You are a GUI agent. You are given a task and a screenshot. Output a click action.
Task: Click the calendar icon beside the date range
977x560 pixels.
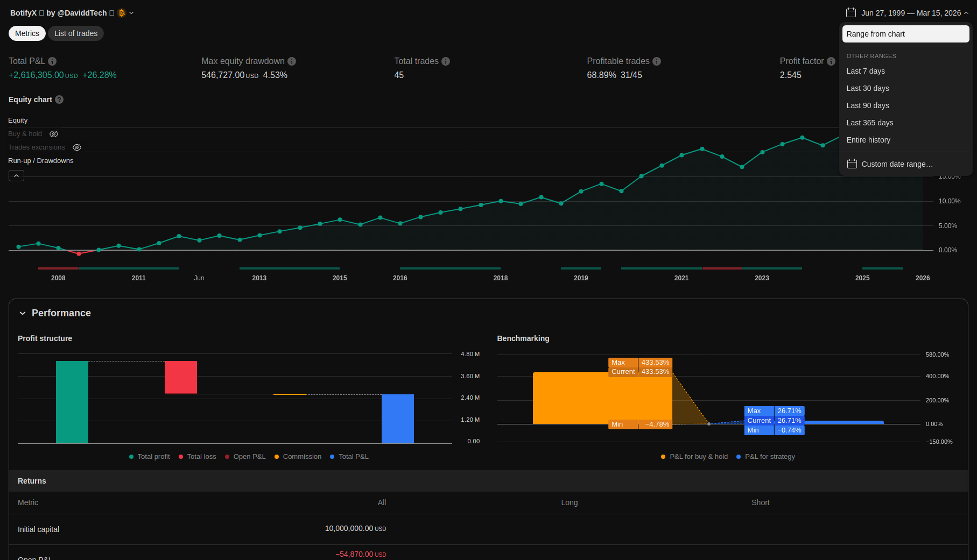(851, 13)
